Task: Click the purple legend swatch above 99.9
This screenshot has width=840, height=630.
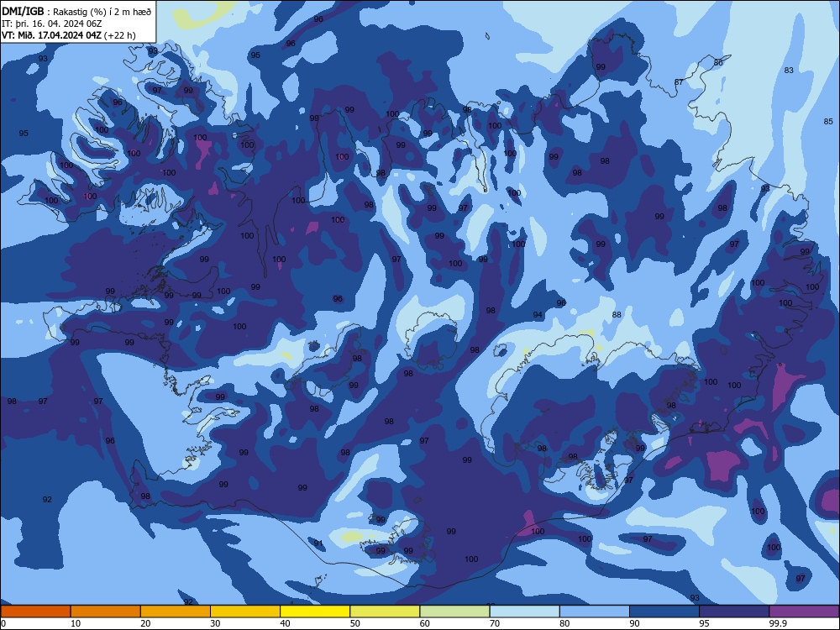Action: click(804, 612)
